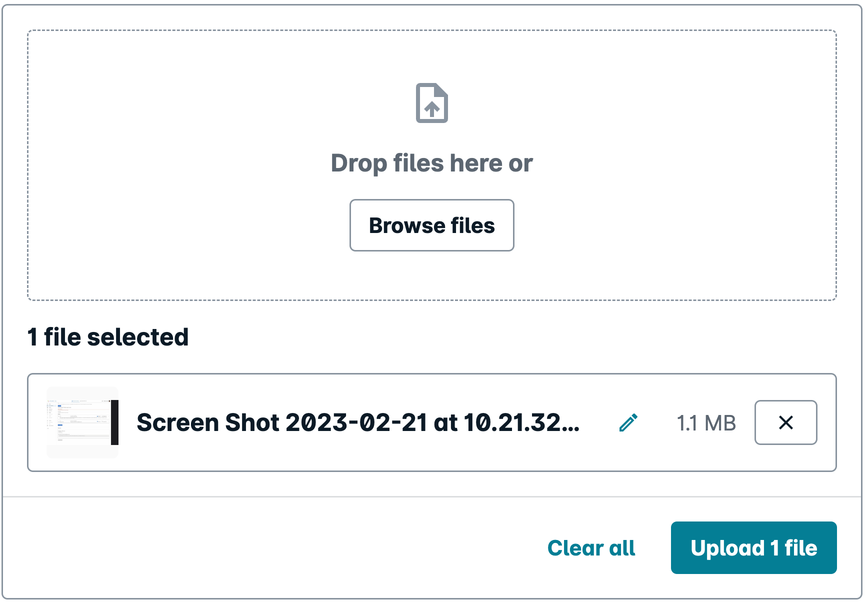
Task: Select the Clear all link
Action: (x=591, y=547)
